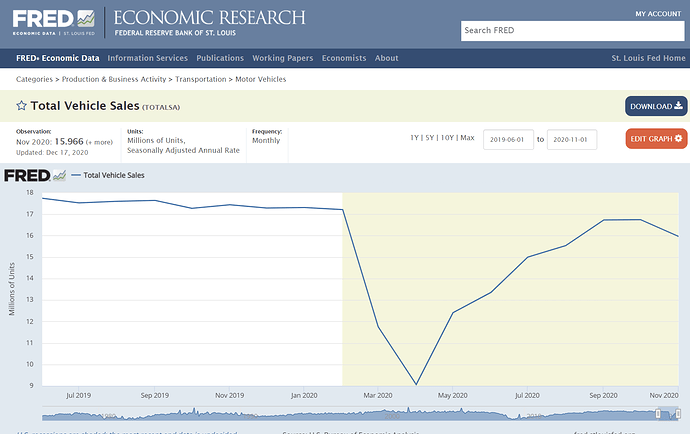The width and height of the screenshot is (690, 434).
Task: Open the Publications menu
Action: [220, 58]
